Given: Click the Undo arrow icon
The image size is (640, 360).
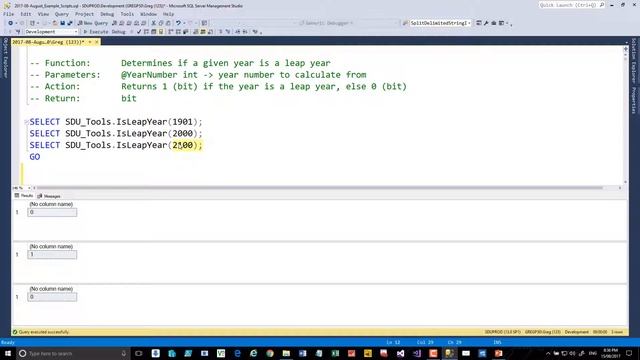Looking at the screenshot, I should tap(178, 23).
